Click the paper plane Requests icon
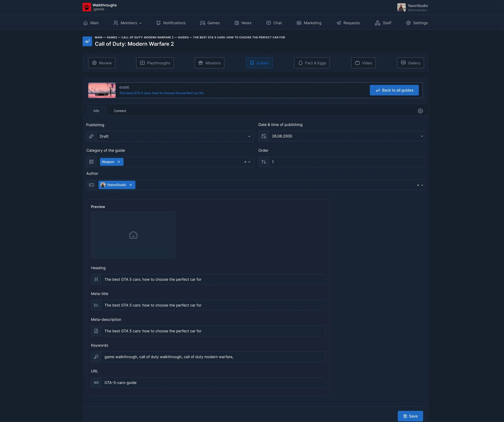The width and height of the screenshot is (504, 422). pyautogui.click(x=339, y=23)
